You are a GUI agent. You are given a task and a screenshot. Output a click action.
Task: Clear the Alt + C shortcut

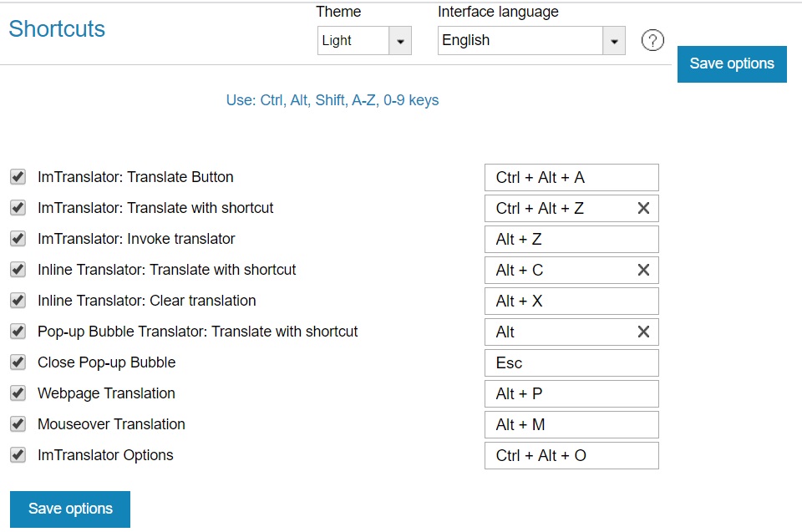(x=643, y=270)
